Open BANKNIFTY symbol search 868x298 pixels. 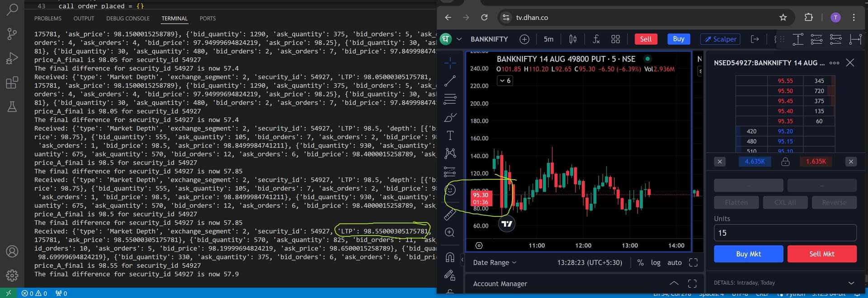coord(489,39)
